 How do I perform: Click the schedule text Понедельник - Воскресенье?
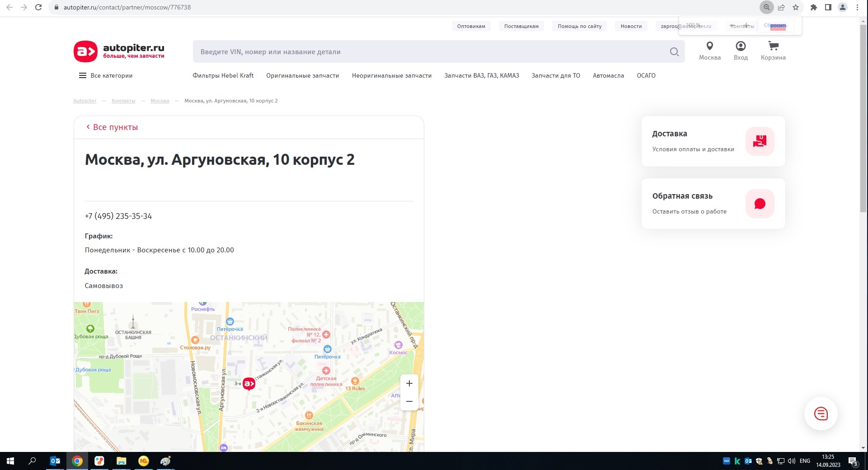[x=160, y=250]
